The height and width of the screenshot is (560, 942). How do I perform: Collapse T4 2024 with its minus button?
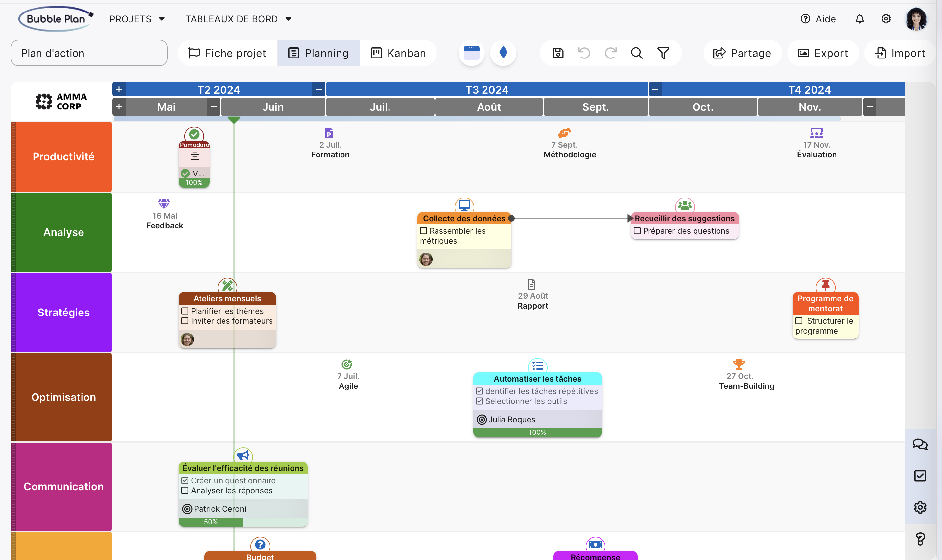point(655,89)
